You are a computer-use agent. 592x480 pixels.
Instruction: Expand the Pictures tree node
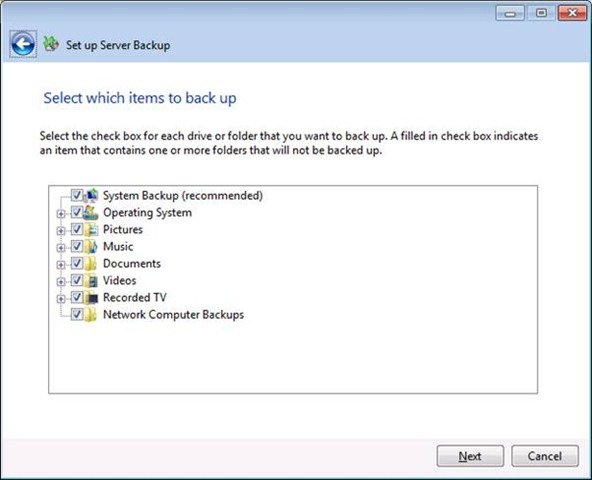(x=61, y=231)
